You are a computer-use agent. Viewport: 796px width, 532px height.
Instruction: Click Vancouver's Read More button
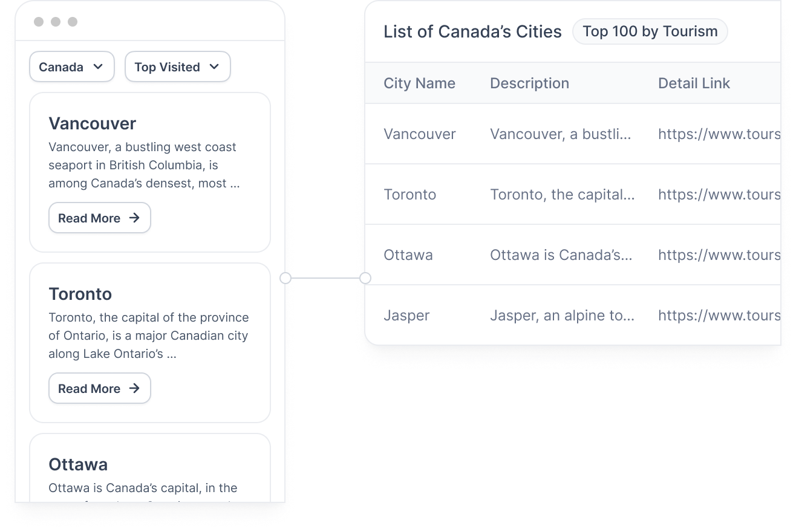pos(99,218)
